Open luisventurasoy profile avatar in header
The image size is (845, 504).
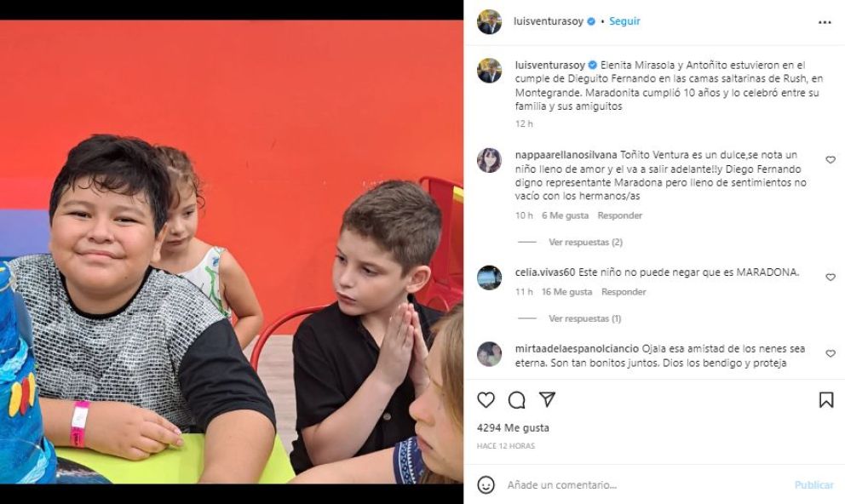pos(489,21)
